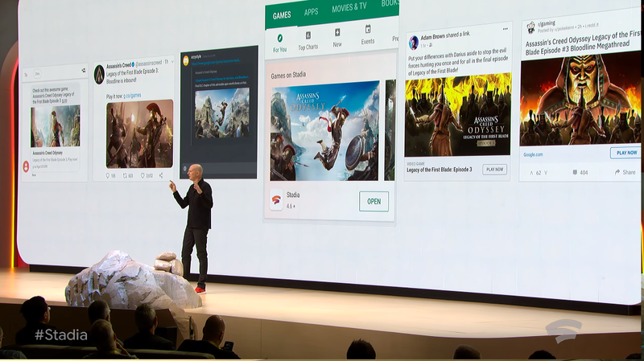644x361 pixels.
Task: Click the Reddit post Megathread title
Action: click(x=582, y=43)
